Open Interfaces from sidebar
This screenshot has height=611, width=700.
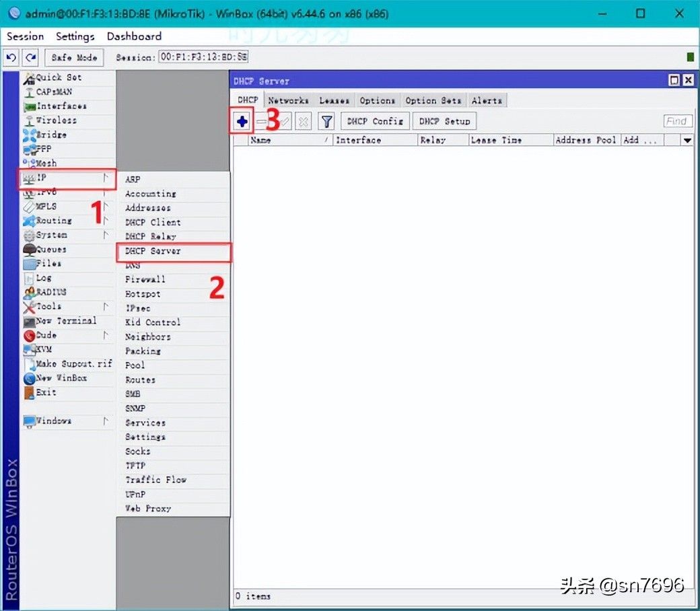[67, 106]
